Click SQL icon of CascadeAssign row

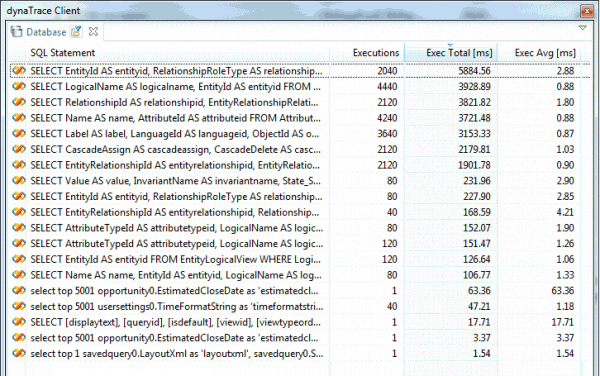tap(18, 149)
